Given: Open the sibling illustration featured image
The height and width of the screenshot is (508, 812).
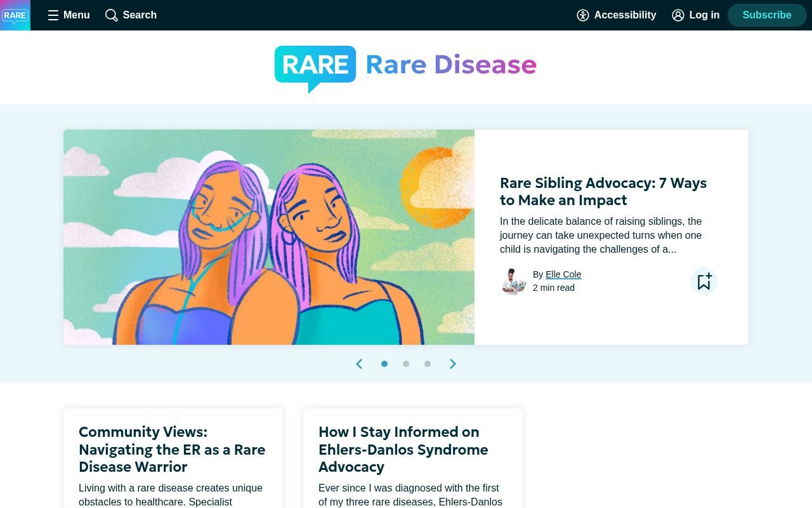Looking at the screenshot, I should [x=269, y=237].
